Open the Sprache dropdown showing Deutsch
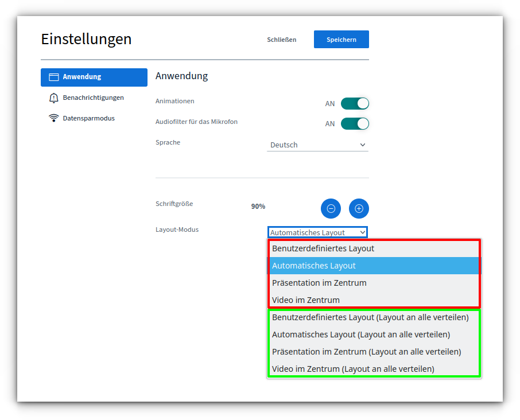This screenshot has height=420, width=520. click(x=317, y=145)
